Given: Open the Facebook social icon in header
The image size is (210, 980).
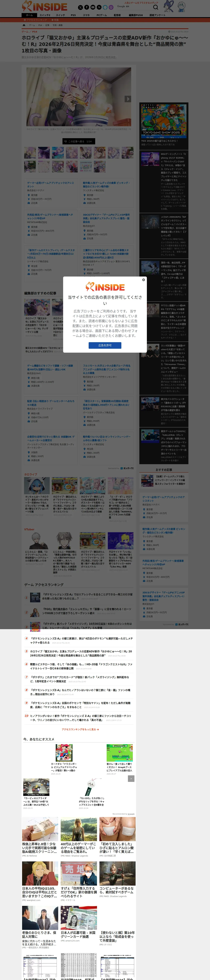Looking at the screenshot, I should pyautogui.click(x=87, y=7).
